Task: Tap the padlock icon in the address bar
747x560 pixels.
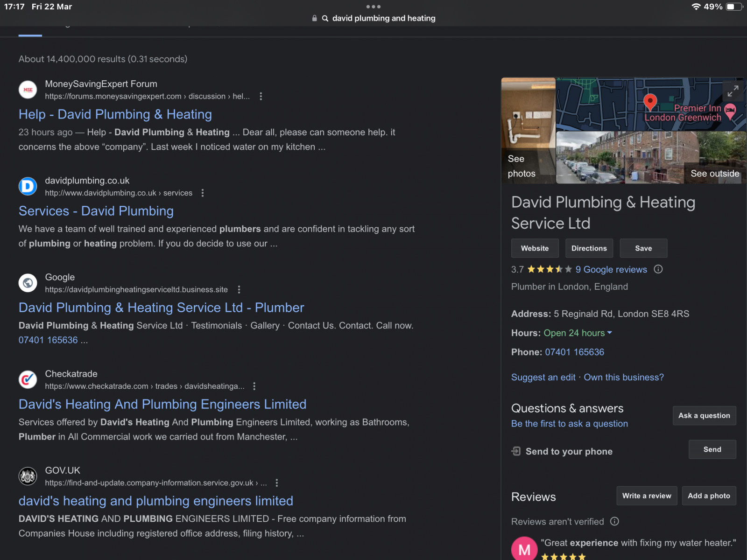Action: point(314,18)
